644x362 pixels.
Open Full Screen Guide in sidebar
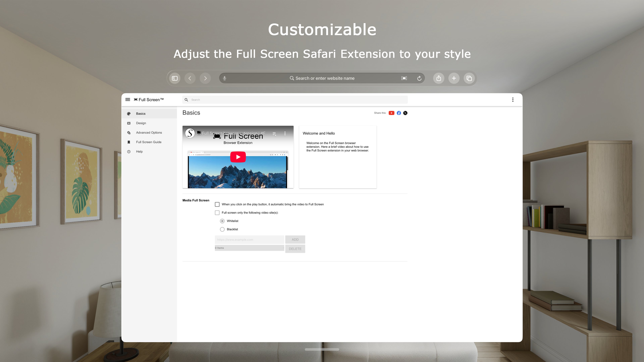[149, 142]
